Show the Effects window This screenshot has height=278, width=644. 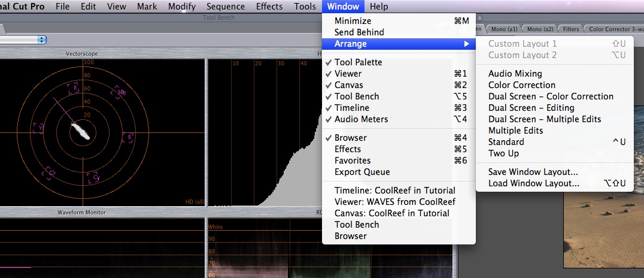tap(399, 149)
